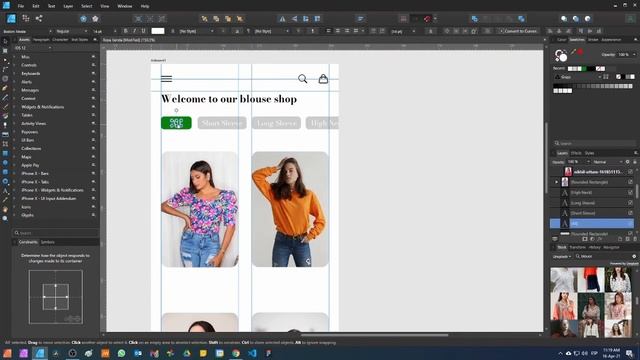Align text left in context toolbar
640x360 pixels.
point(329,31)
